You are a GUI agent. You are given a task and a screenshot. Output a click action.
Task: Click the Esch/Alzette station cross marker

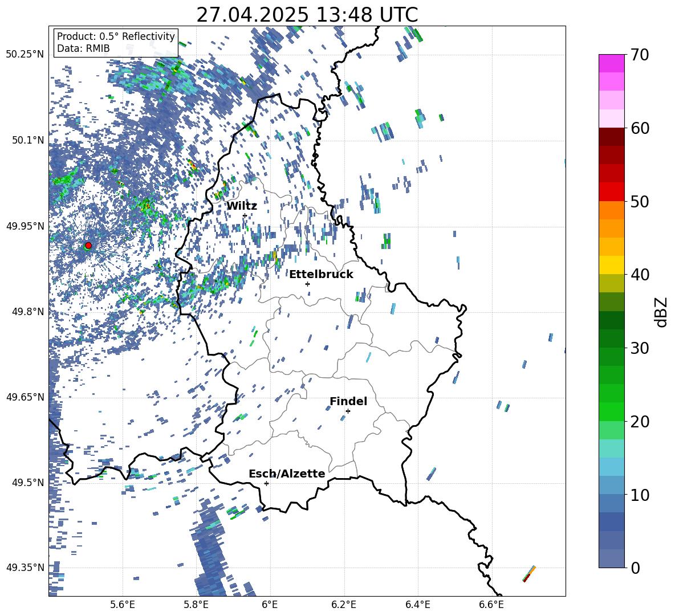[x=266, y=483]
